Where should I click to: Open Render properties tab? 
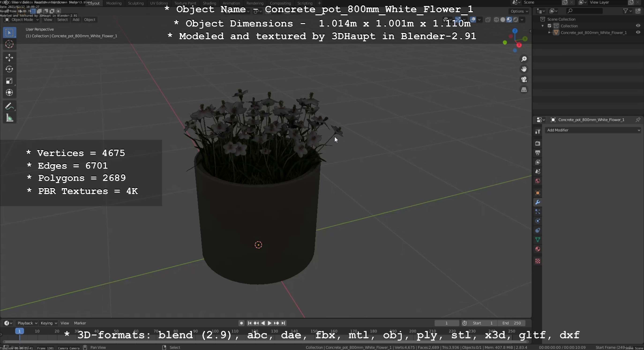[538, 143]
